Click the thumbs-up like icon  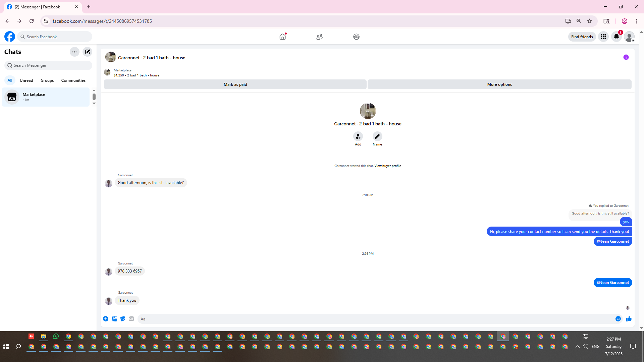[629, 319]
